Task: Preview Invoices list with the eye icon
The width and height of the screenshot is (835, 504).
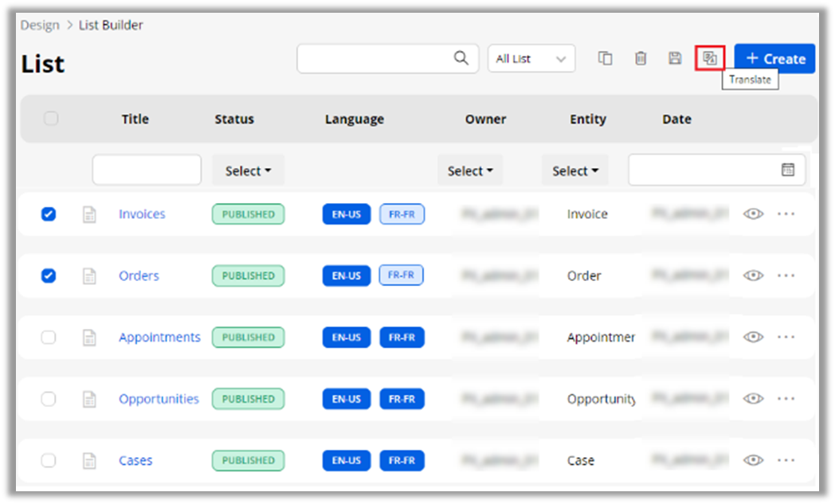Action: (753, 214)
